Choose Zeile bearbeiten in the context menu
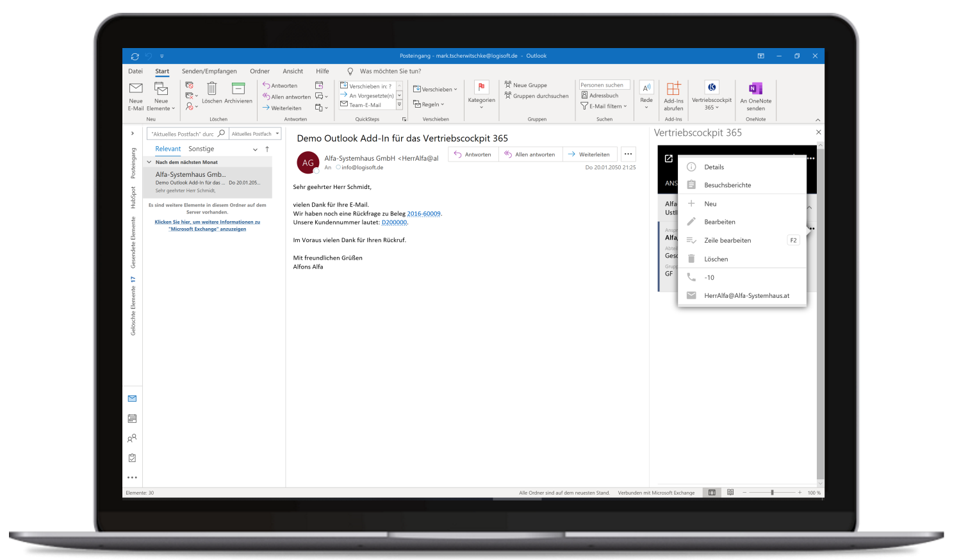The height and width of the screenshot is (560, 961). [742, 240]
